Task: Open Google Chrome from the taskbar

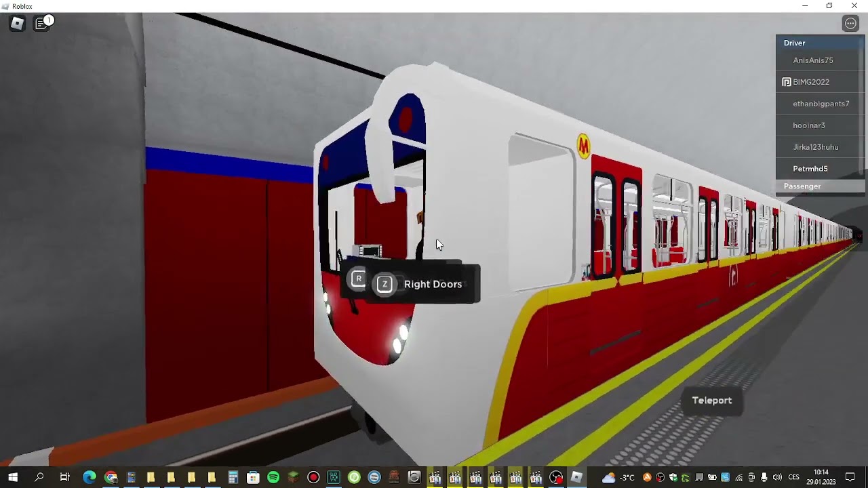Action: (x=111, y=478)
